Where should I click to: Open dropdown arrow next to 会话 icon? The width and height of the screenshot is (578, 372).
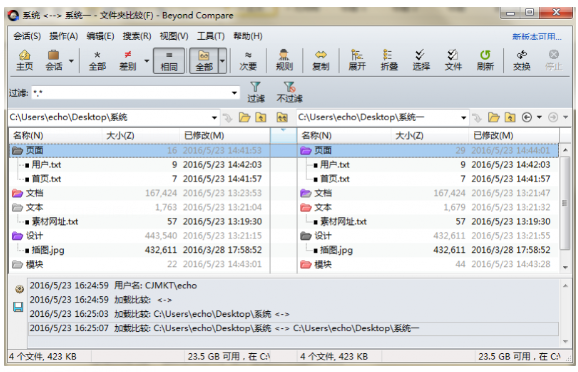coord(72,61)
